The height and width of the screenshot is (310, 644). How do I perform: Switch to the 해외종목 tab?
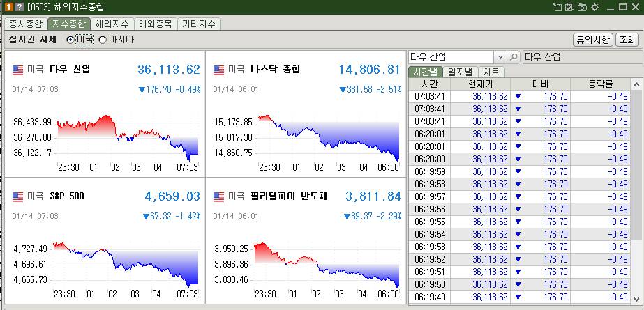[156, 24]
